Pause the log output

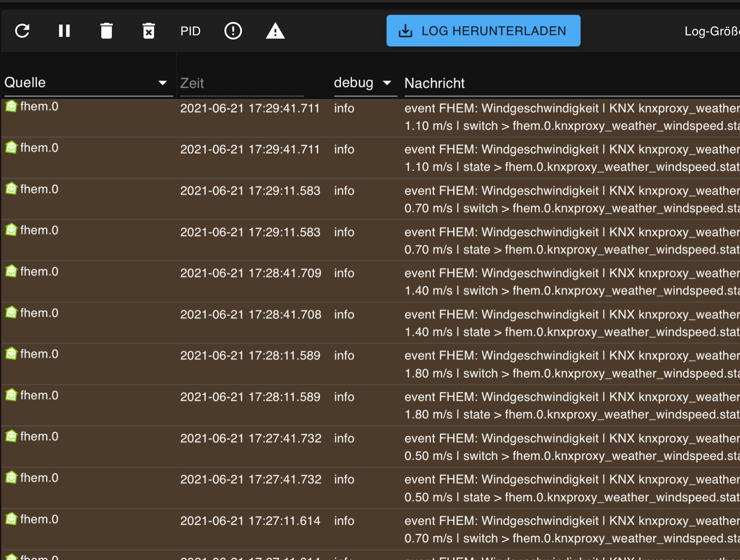64,31
